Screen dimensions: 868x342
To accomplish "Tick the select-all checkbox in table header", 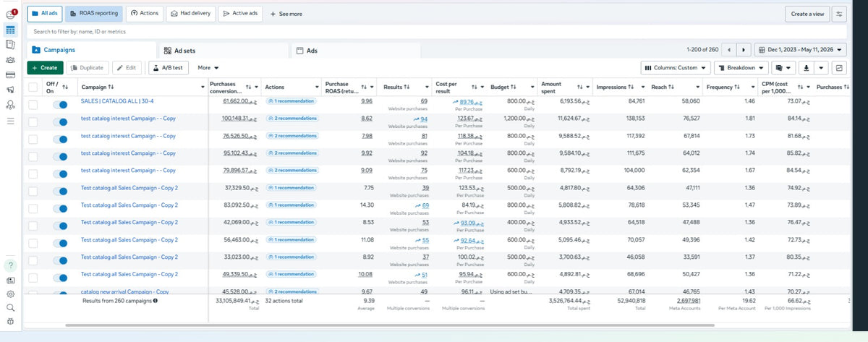I will click(33, 87).
